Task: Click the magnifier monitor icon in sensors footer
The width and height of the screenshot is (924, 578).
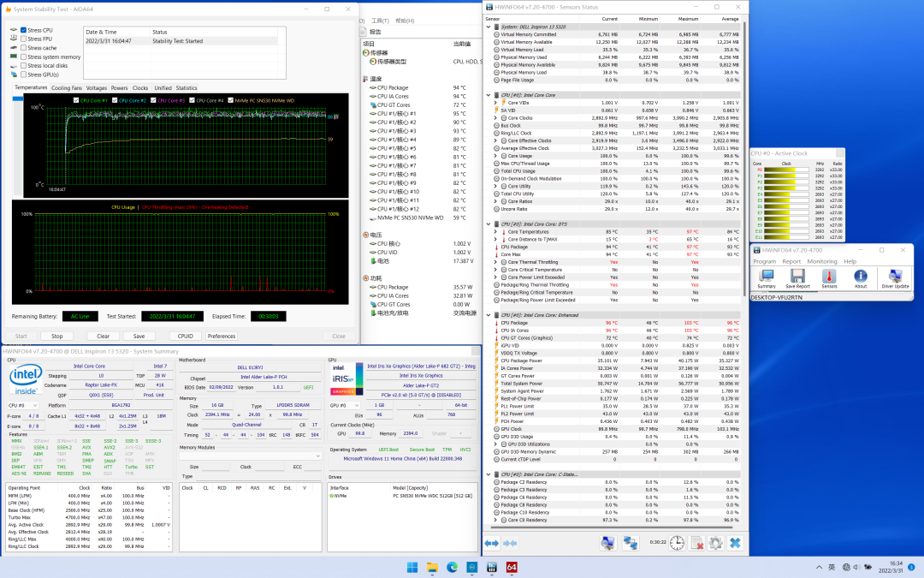Action: click(608, 543)
